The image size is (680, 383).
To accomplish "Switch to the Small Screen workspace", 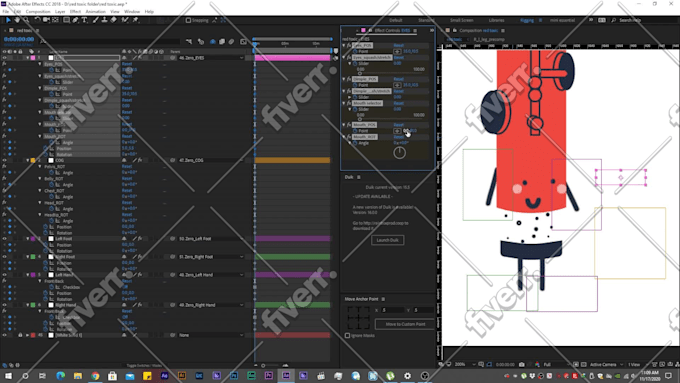I will coord(461,20).
